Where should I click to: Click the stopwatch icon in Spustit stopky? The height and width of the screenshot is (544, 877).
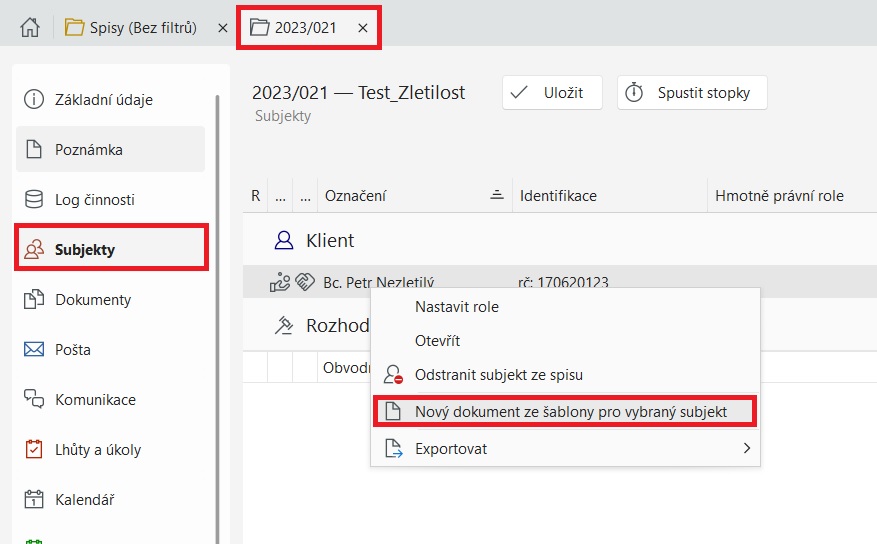tap(634, 92)
